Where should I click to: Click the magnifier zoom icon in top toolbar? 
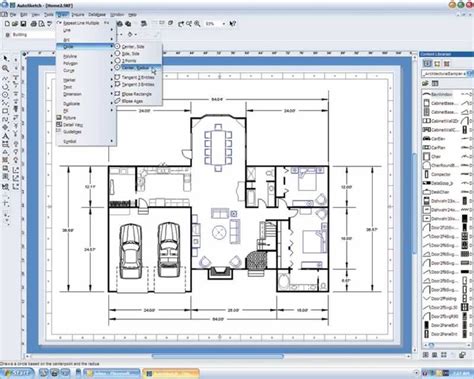(x=197, y=24)
